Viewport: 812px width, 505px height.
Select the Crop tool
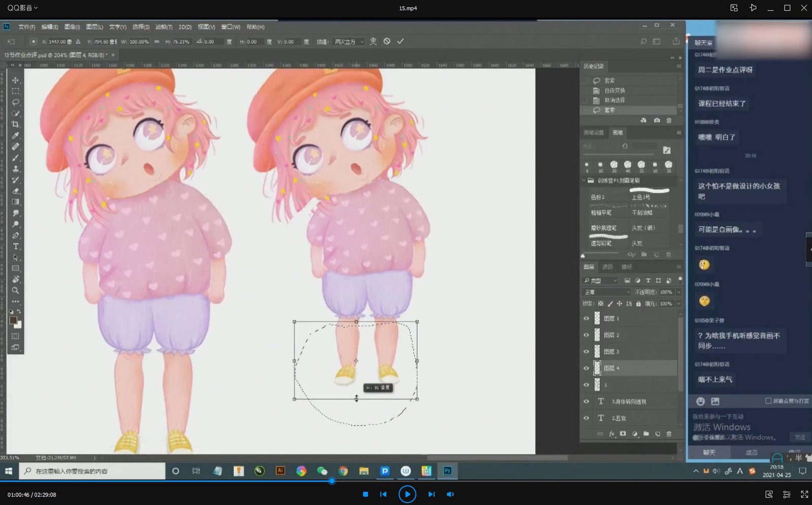coord(15,124)
